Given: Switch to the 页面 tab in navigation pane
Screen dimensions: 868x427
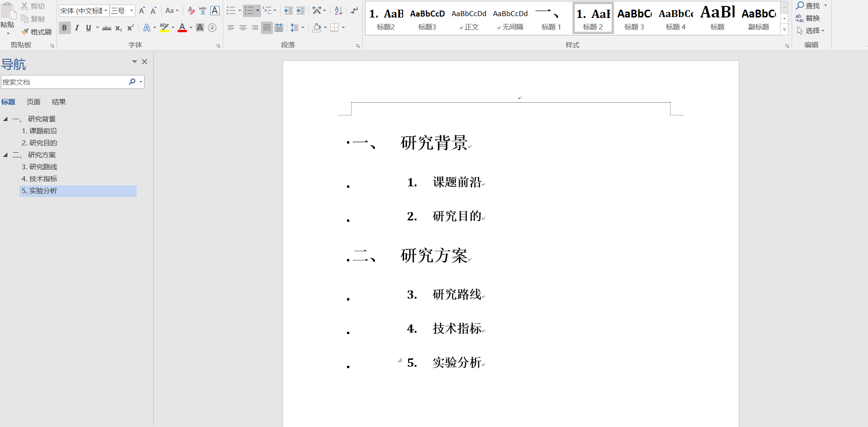Looking at the screenshot, I should (x=34, y=102).
